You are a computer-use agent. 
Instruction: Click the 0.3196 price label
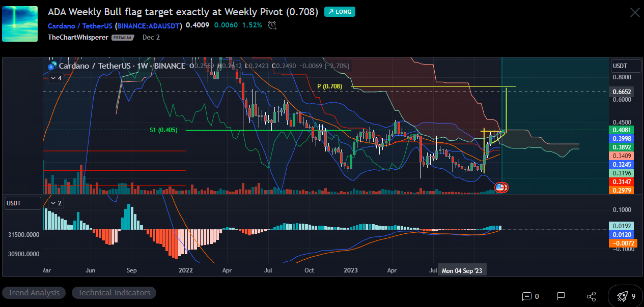coord(622,173)
